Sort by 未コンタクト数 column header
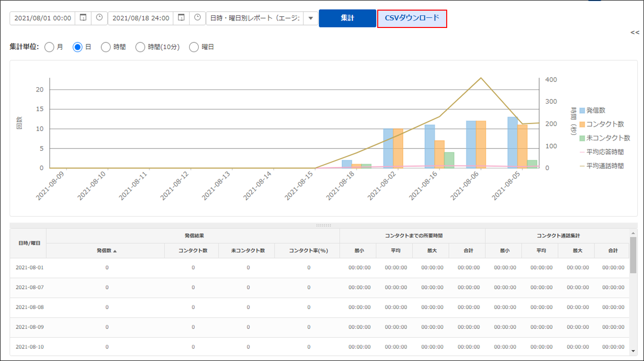This screenshot has height=361, width=644. tap(248, 251)
